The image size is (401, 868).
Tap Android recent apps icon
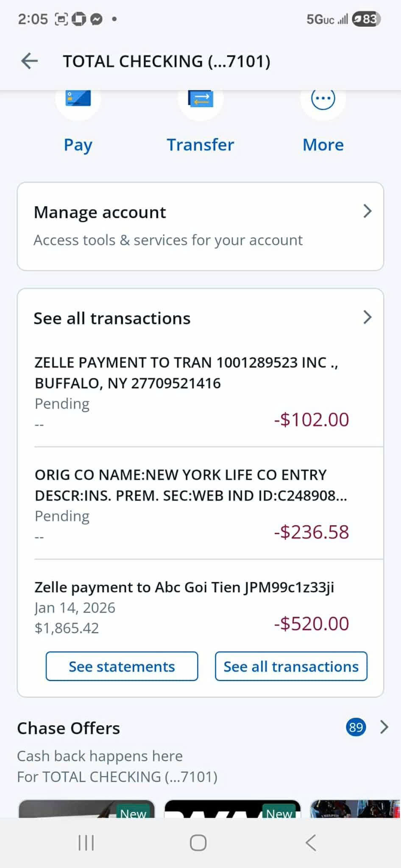(86, 843)
